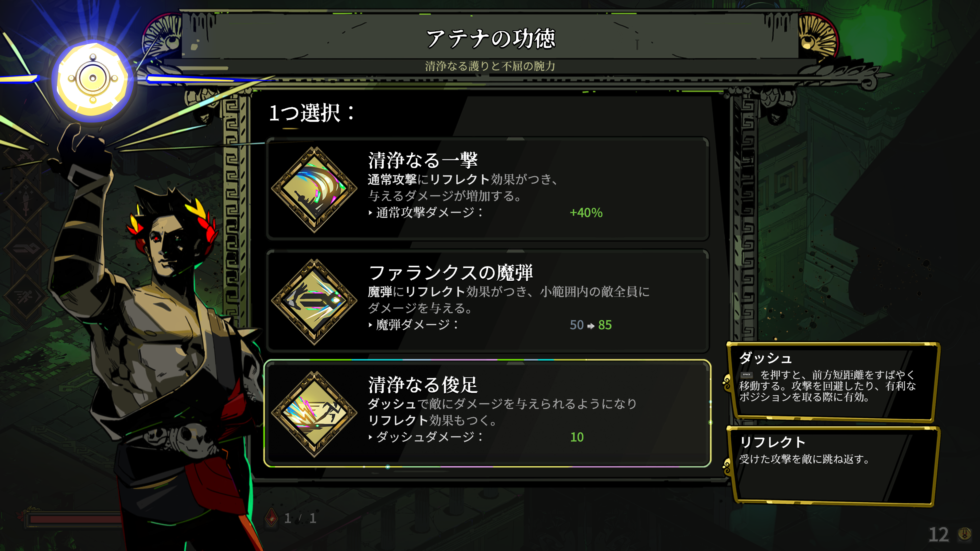980x551 pixels.
Task: Click the red cast gem ammo icon
Action: coord(271,518)
